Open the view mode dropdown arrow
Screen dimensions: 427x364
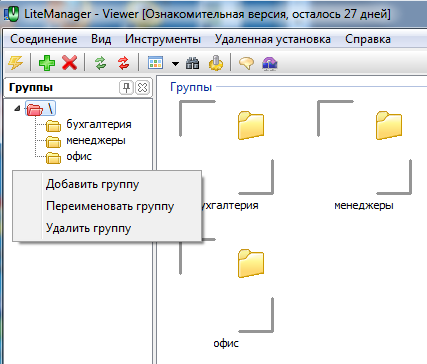175,63
